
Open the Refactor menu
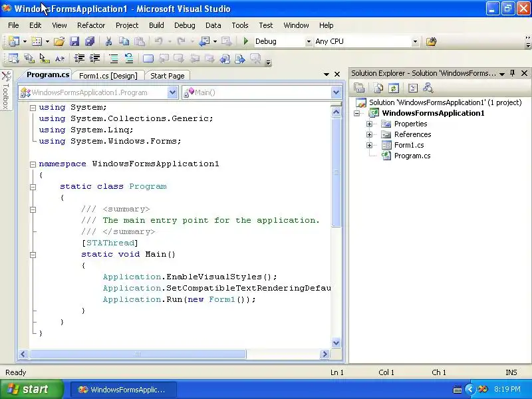(91, 25)
